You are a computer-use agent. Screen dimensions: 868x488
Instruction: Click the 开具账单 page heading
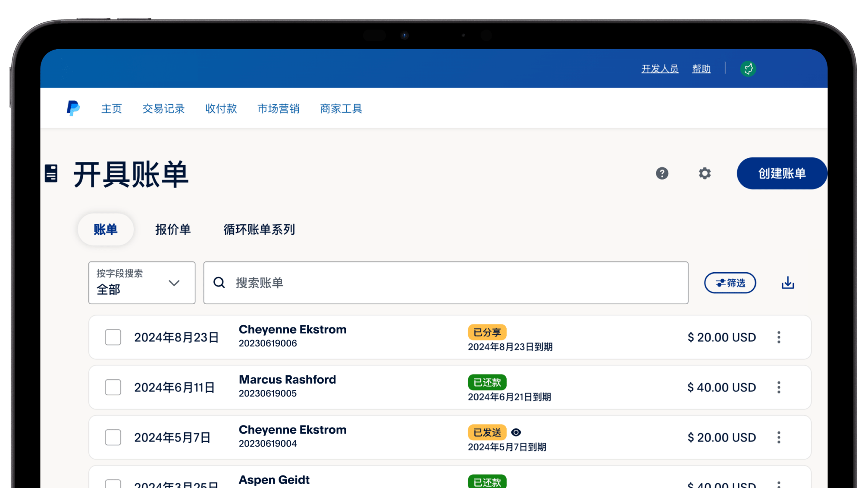click(x=131, y=174)
